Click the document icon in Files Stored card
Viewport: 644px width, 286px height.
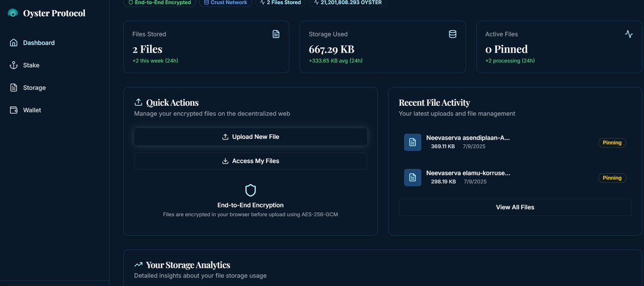(276, 34)
